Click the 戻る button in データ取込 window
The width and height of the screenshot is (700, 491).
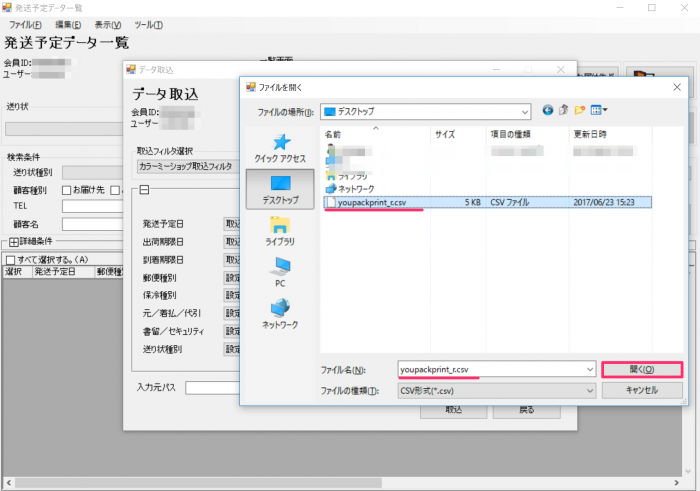pyautogui.click(x=526, y=411)
